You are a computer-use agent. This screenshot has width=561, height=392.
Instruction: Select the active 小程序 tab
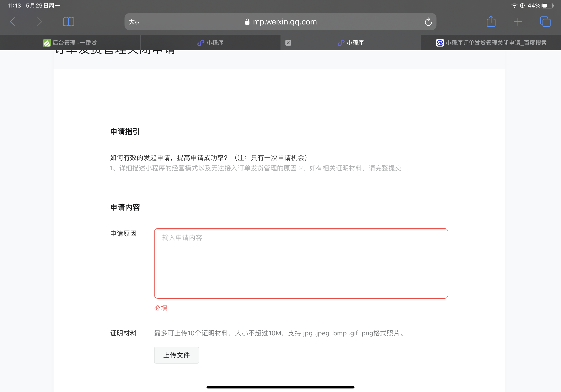click(x=351, y=43)
